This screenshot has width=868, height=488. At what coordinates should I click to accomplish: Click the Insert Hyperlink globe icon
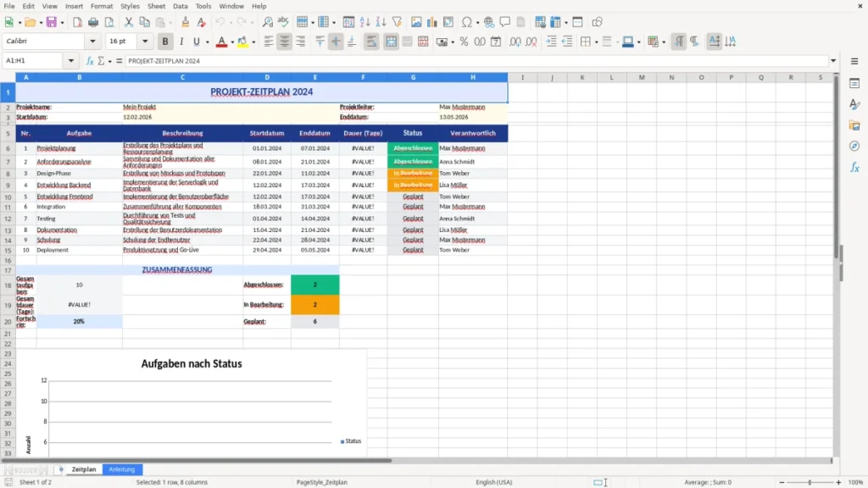click(x=489, y=22)
